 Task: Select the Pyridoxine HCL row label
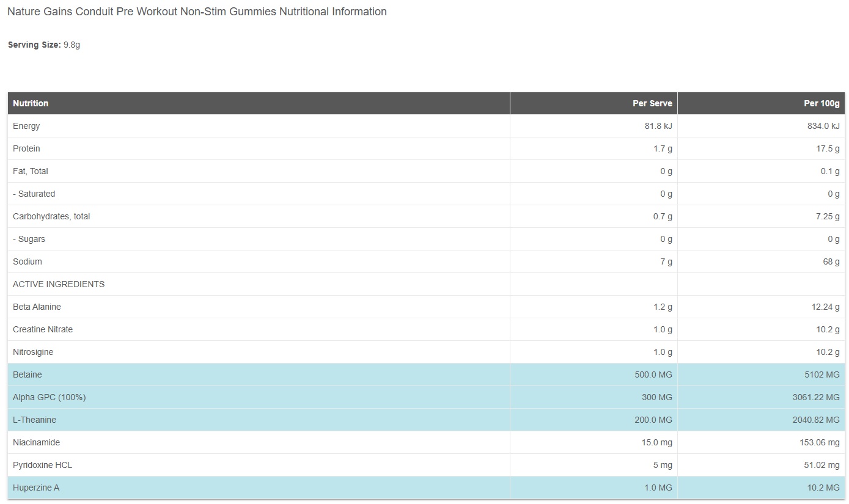tap(42, 465)
